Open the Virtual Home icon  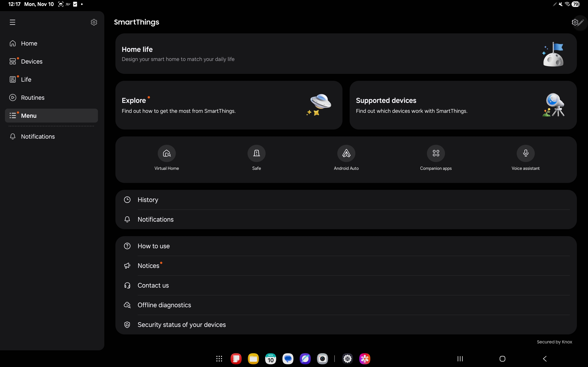pos(166,153)
